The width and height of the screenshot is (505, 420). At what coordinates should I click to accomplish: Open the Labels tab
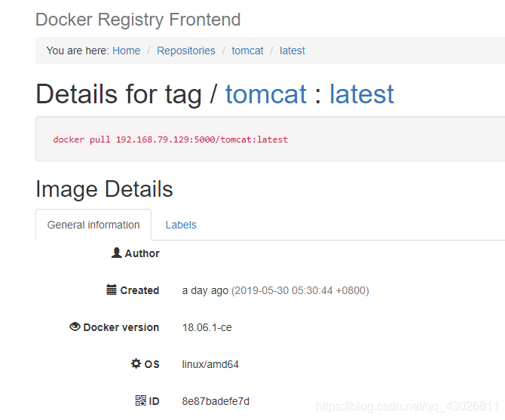point(181,225)
